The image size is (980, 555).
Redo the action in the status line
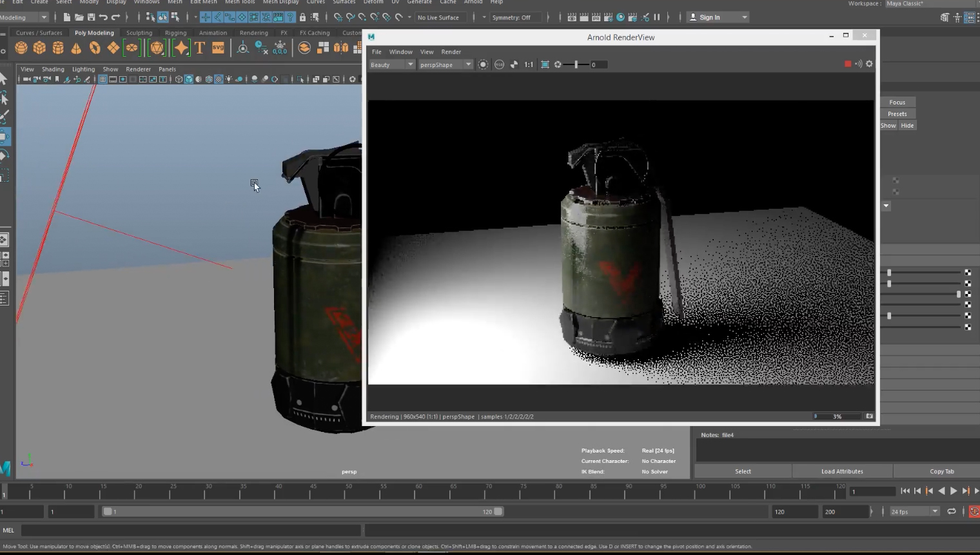[115, 17]
